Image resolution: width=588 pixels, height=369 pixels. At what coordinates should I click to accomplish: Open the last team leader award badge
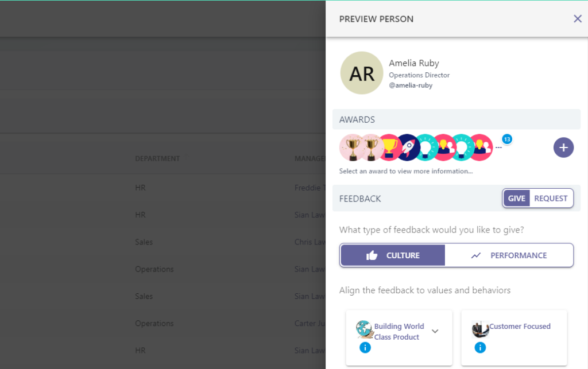click(x=481, y=147)
